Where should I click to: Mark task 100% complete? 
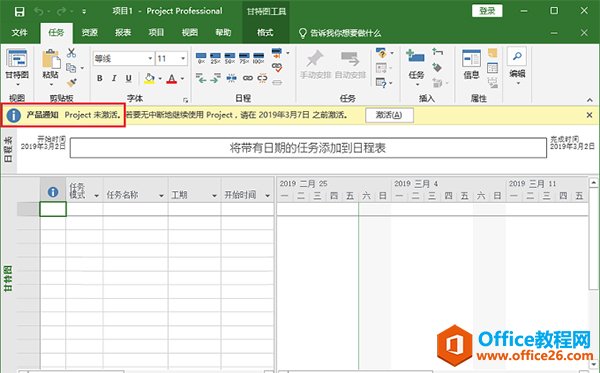click(x=259, y=58)
